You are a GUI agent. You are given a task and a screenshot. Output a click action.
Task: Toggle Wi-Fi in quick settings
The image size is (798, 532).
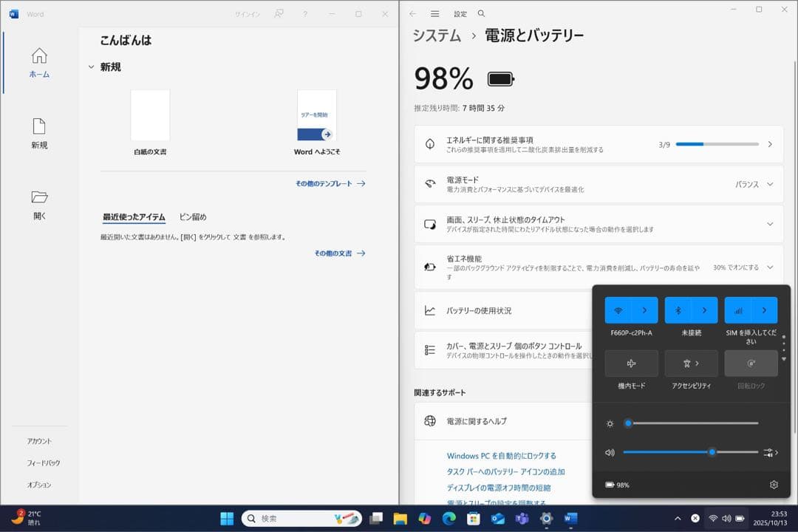618,310
